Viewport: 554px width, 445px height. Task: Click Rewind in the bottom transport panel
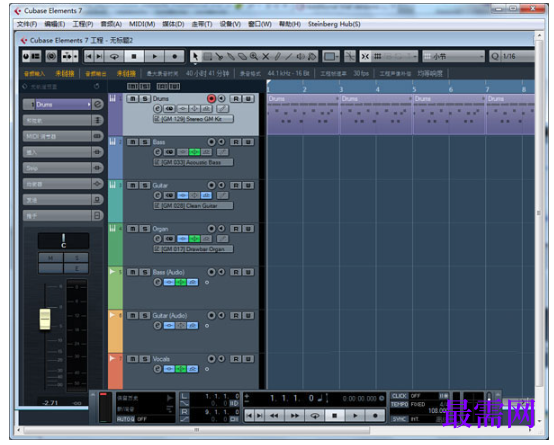pyautogui.click(x=274, y=416)
